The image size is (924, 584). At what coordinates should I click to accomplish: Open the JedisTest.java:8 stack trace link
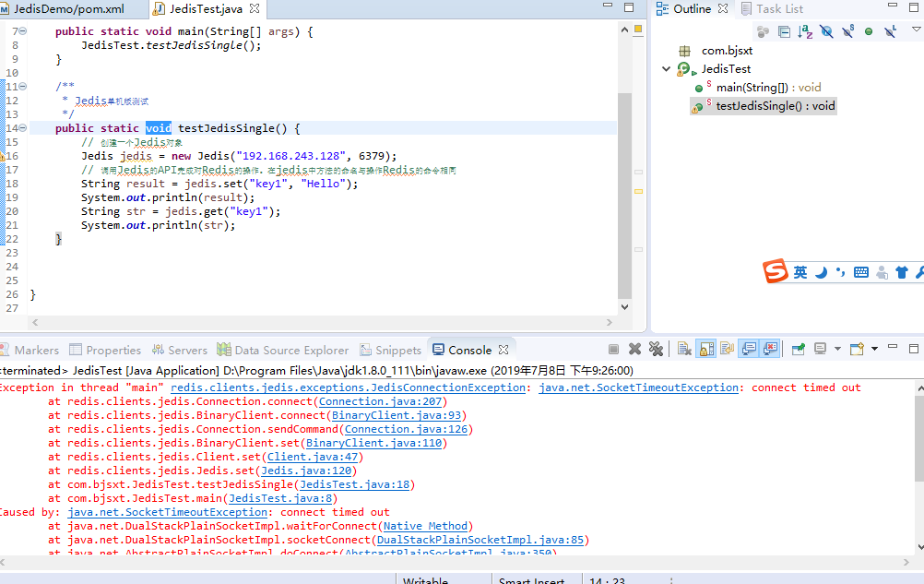pyautogui.click(x=280, y=498)
